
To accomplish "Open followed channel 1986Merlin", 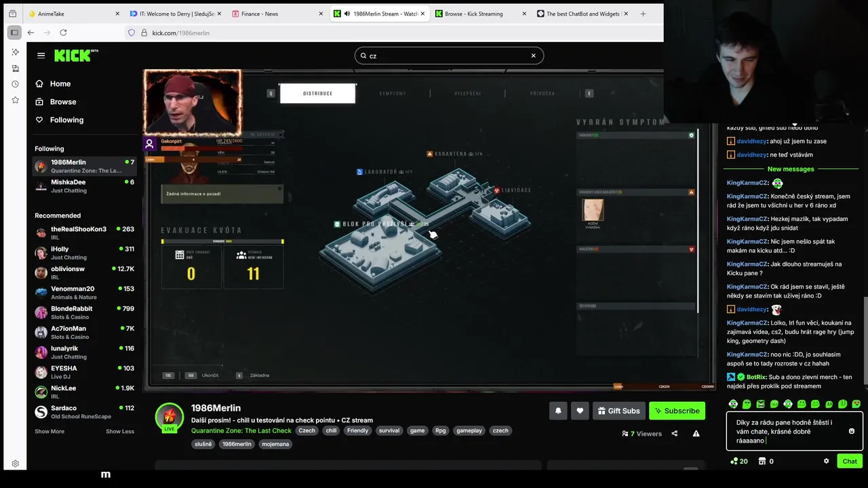I will [85, 166].
